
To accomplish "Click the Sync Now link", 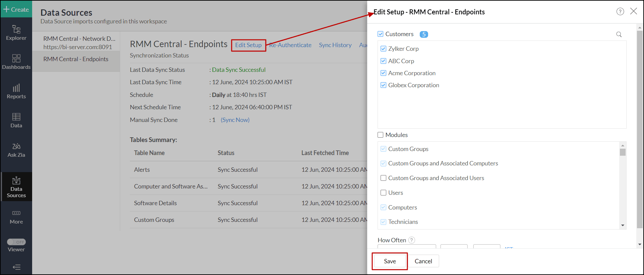I will 235,120.
